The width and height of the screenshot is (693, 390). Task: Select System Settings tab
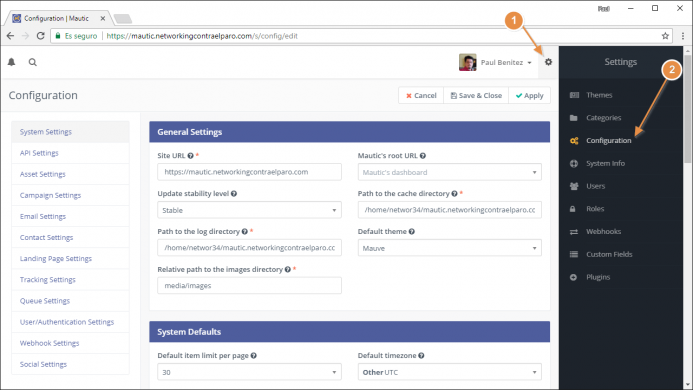point(70,132)
